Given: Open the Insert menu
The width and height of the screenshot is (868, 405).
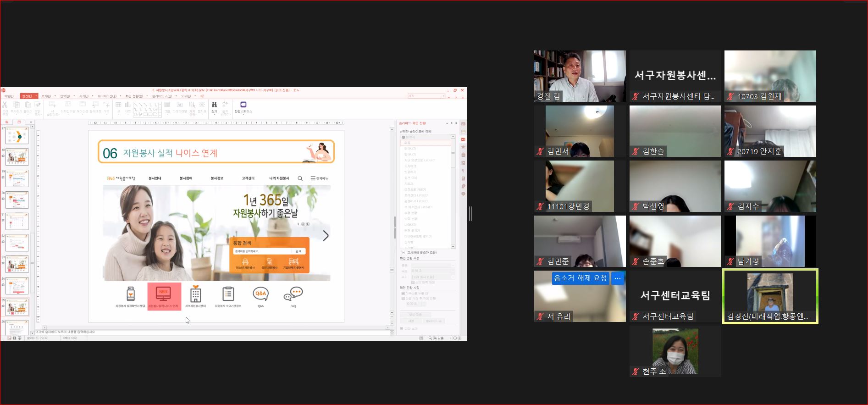Looking at the screenshot, I should [65, 96].
